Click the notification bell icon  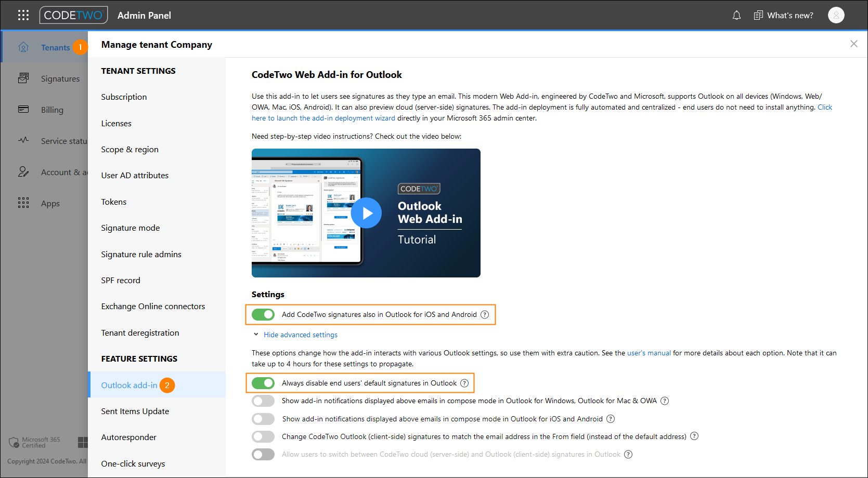pyautogui.click(x=736, y=15)
